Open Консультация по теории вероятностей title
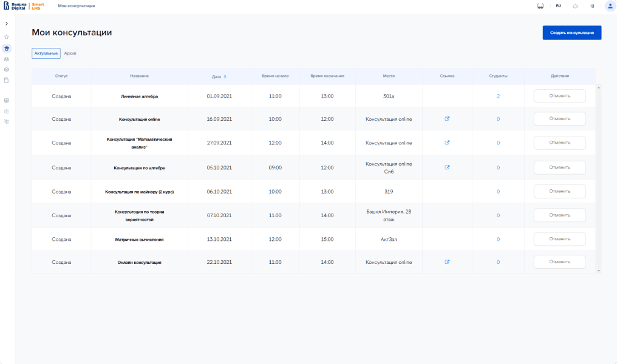The image size is (617, 364). (x=139, y=215)
